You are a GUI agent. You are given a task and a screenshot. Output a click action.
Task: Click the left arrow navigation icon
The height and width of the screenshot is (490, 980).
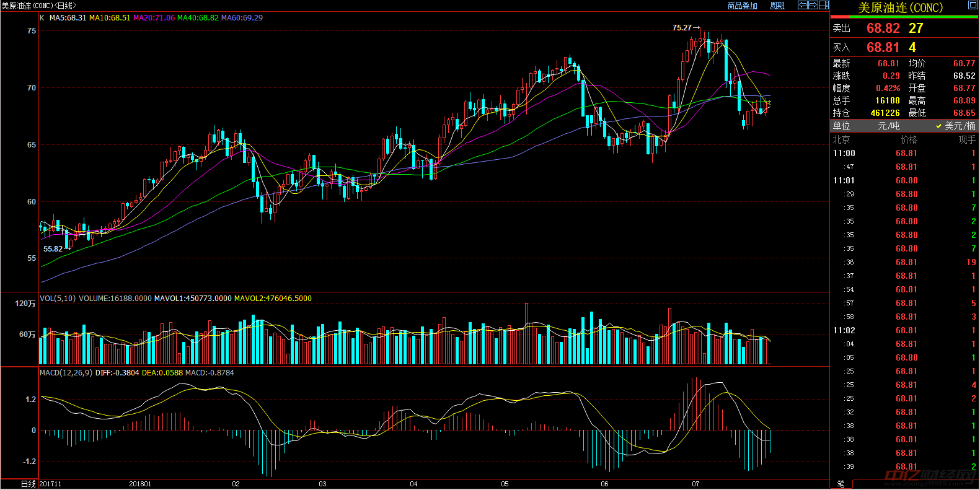click(803, 5)
